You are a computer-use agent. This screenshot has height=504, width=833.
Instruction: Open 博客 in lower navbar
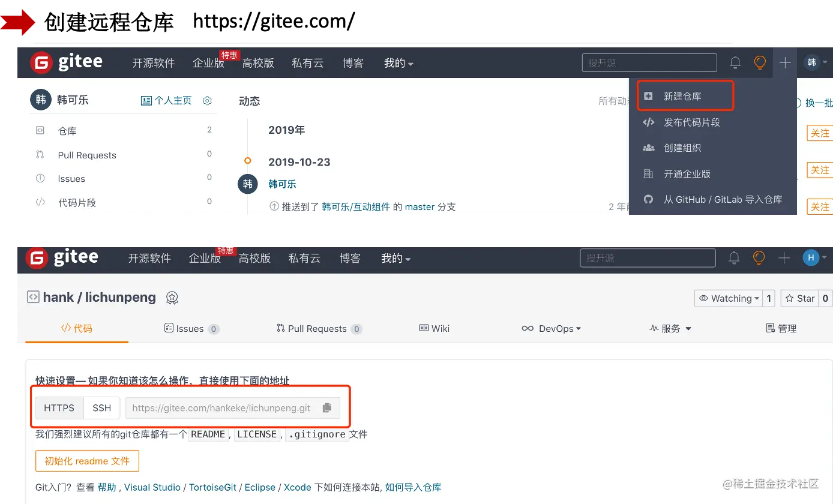pyautogui.click(x=350, y=259)
